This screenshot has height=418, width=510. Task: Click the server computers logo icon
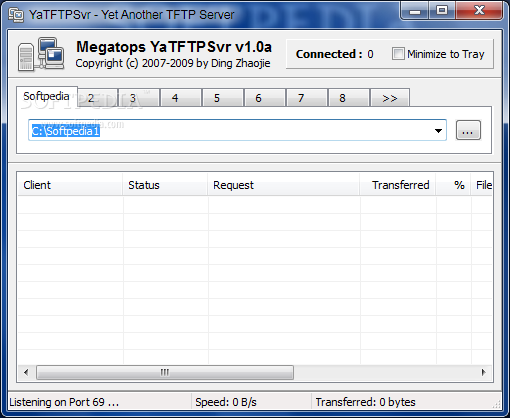pos(41,54)
